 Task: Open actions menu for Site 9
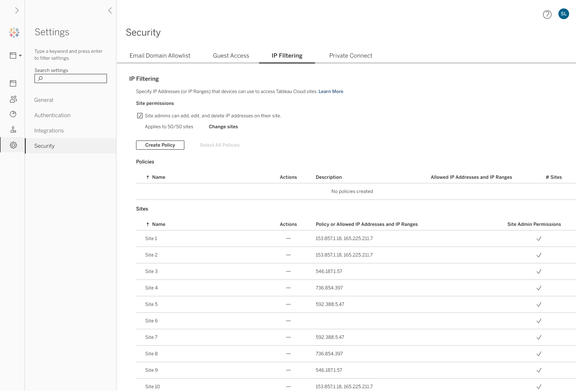pos(288,370)
